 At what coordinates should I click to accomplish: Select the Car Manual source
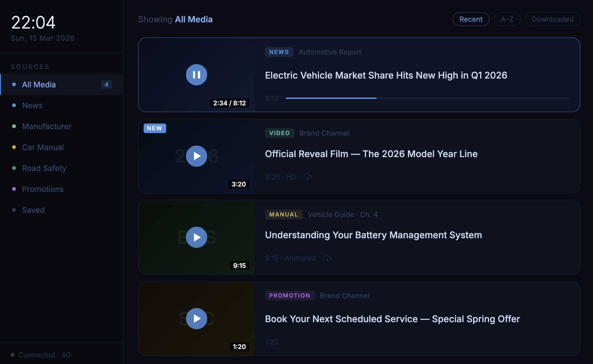pyautogui.click(x=43, y=147)
